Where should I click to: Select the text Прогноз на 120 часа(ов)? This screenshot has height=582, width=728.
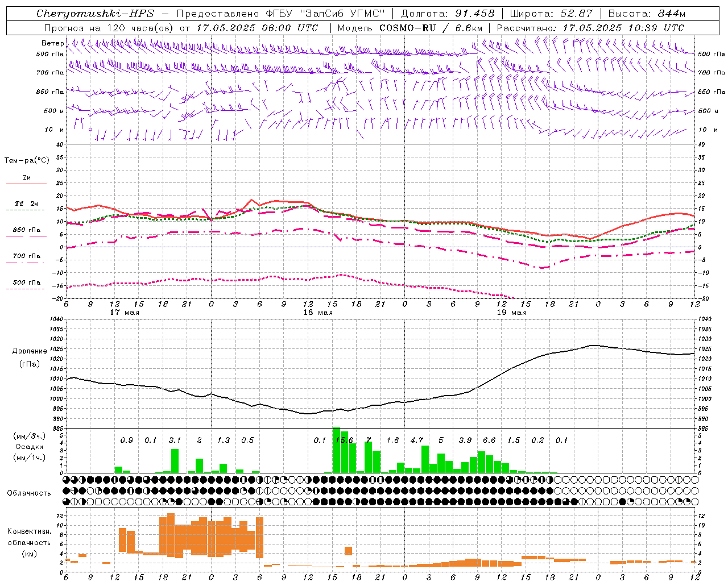(109, 28)
